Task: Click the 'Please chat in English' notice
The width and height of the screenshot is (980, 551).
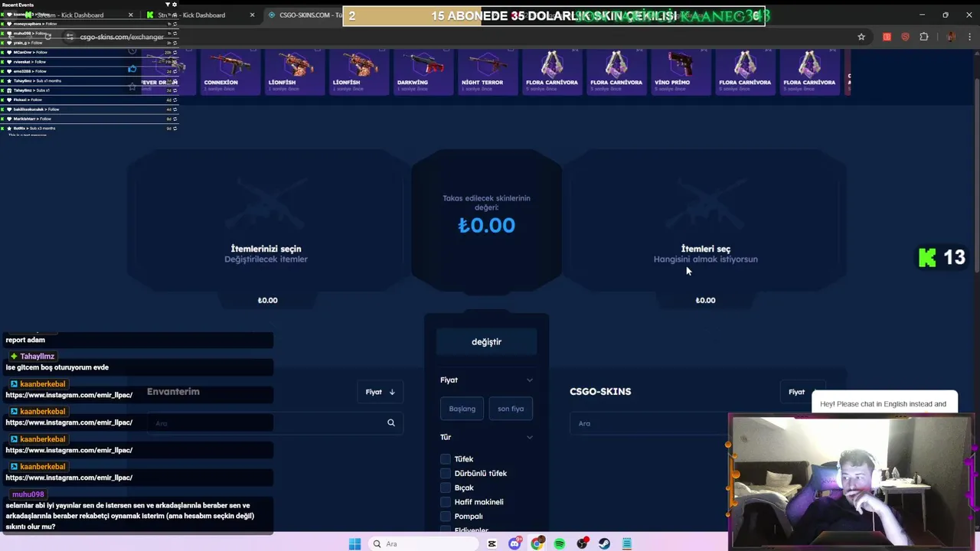Action: 884,403
